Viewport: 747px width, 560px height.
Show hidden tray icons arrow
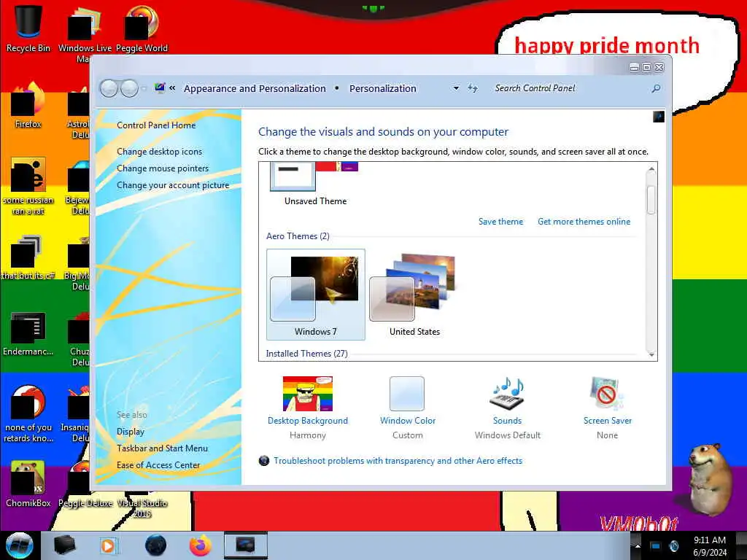tap(638, 546)
